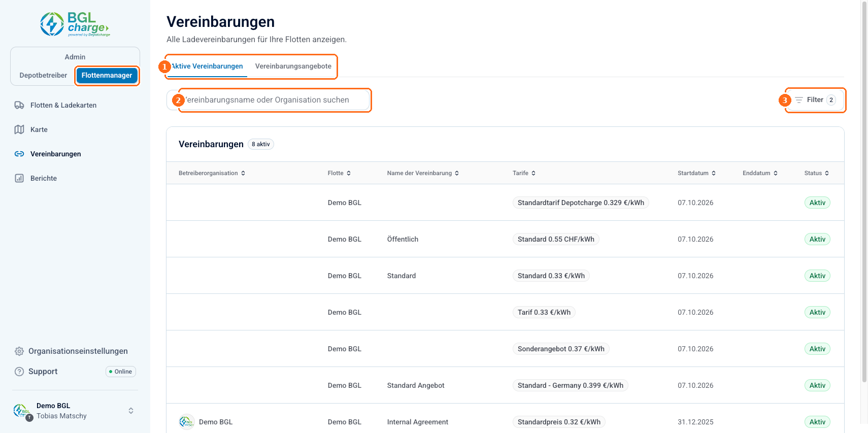Click the Berichte chart icon
868x433 pixels.
point(19,178)
